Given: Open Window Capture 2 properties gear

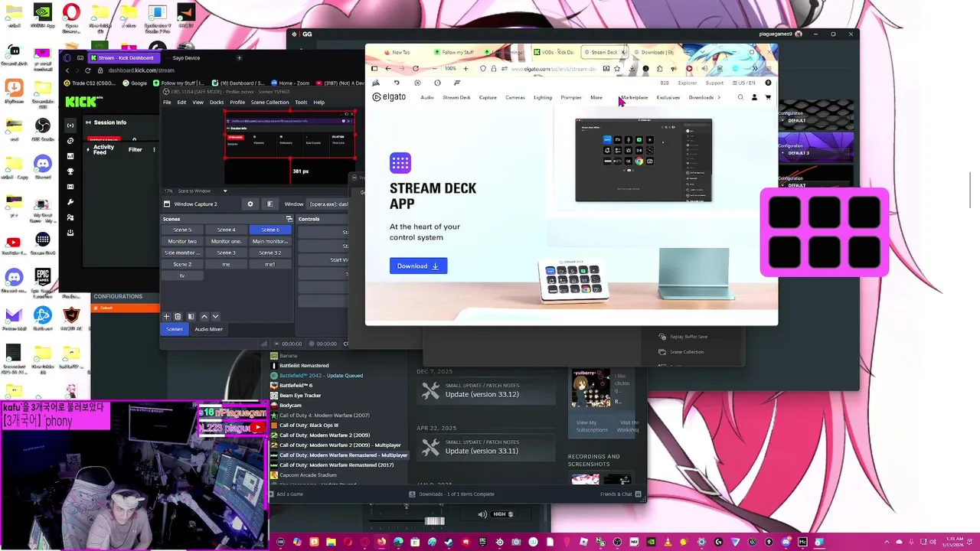Looking at the screenshot, I should 250,204.
